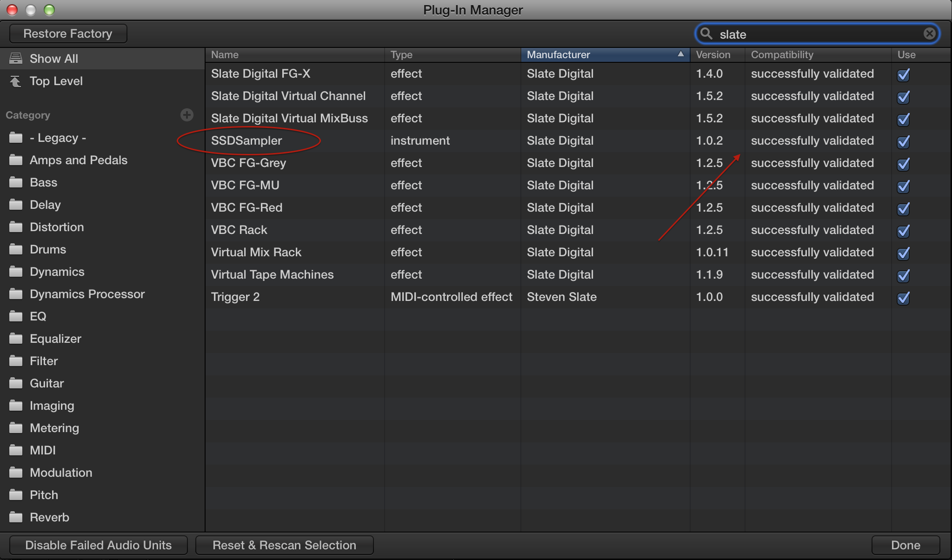Click the clear search field X icon
Viewport: 952px width, 560px height.
click(929, 33)
